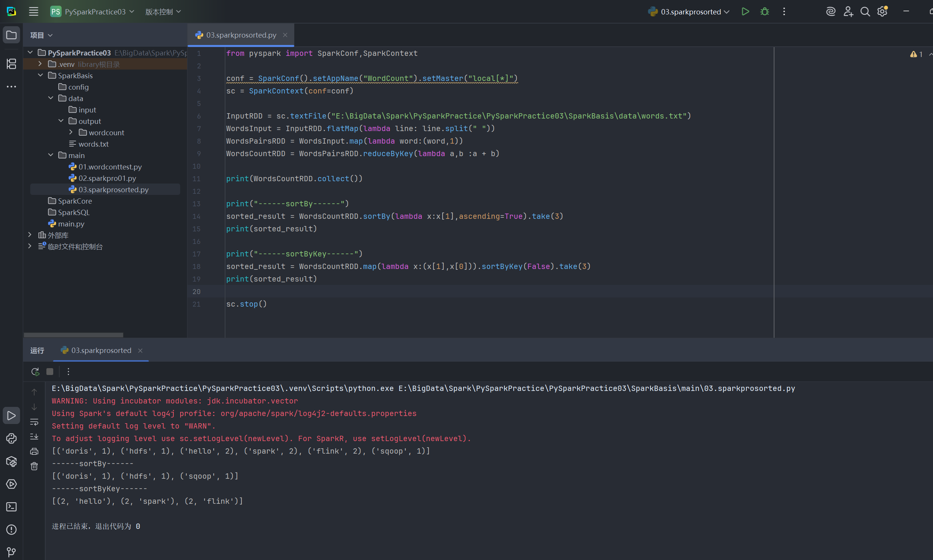This screenshot has width=933, height=560.
Task: Open the Structure tool window icon
Action: tap(11, 63)
